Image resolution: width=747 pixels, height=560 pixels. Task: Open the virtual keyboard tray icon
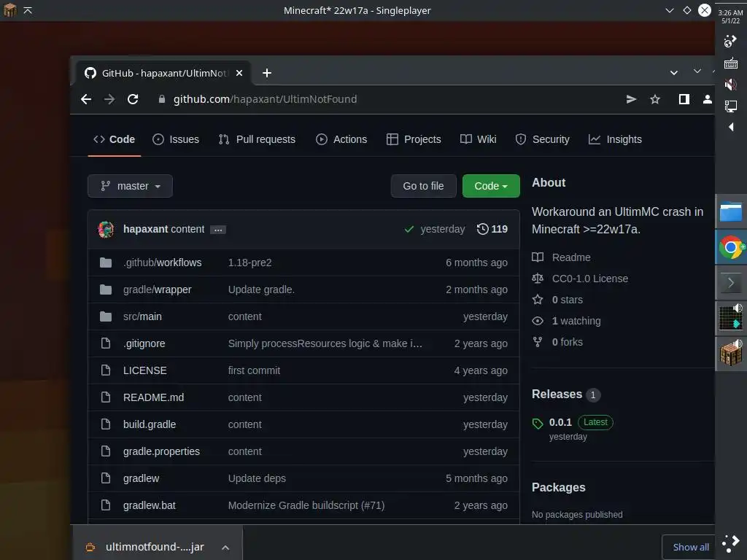[x=731, y=63]
